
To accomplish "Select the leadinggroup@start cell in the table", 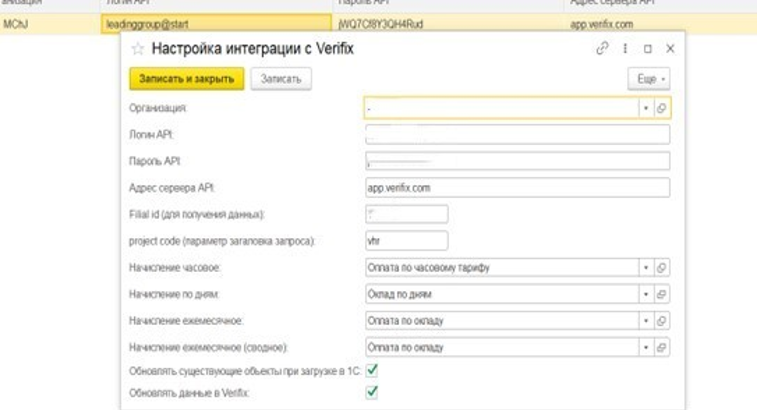I will pyautogui.click(x=214, y=24).
